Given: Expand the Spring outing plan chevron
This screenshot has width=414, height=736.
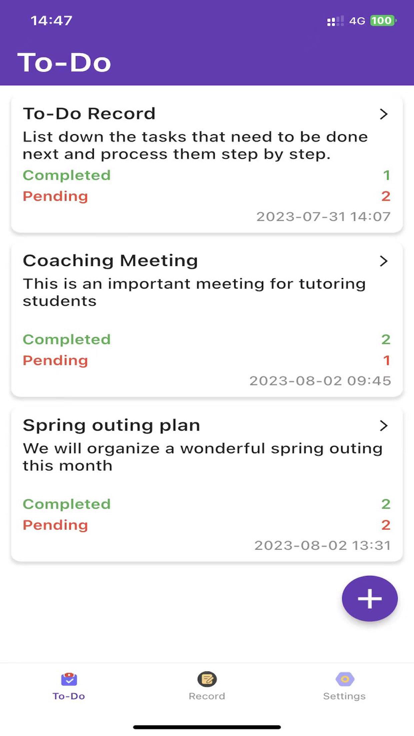Looking at the screenshot, I should 384,426.
